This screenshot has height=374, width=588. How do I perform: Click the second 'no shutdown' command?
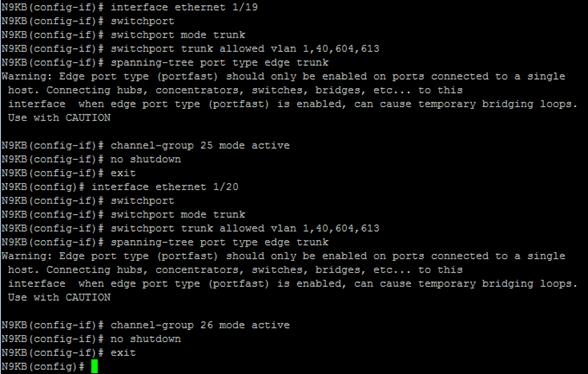click(146, 339)
